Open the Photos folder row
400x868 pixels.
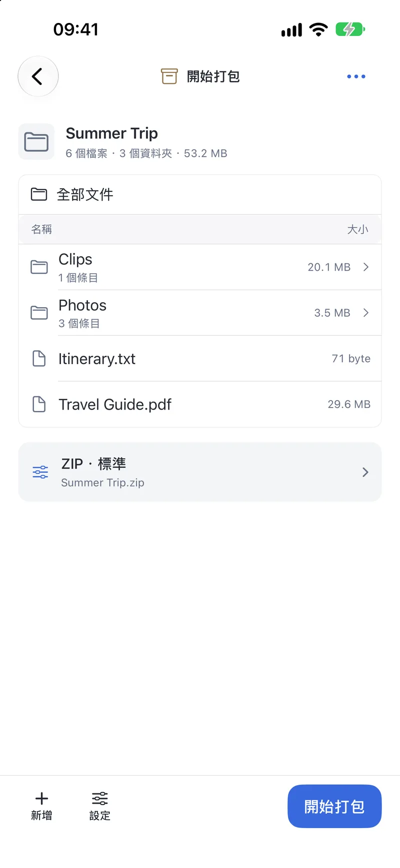tap(200, 313)
